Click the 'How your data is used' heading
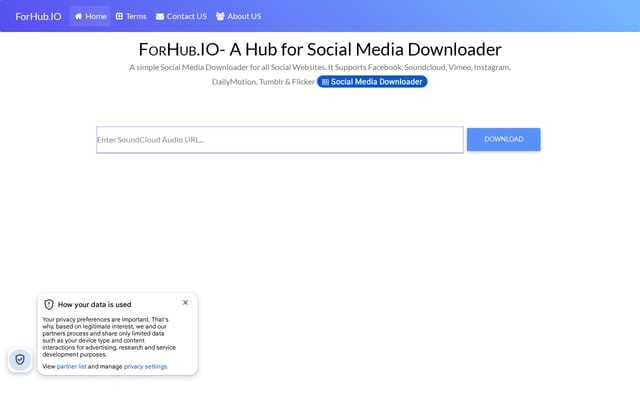Screen dimensions: 640x400 (95, 304)
